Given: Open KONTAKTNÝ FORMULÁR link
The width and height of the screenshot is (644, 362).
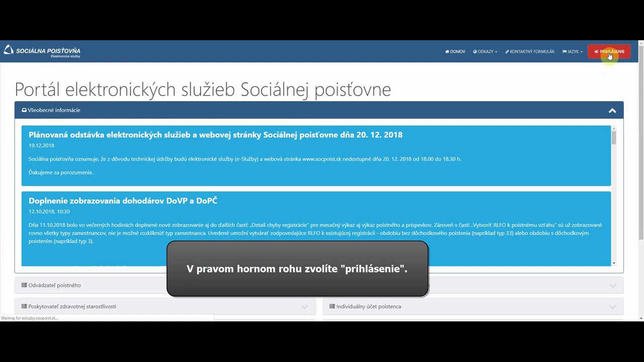Looking at the screenshot, I should (x=530, y=51).
